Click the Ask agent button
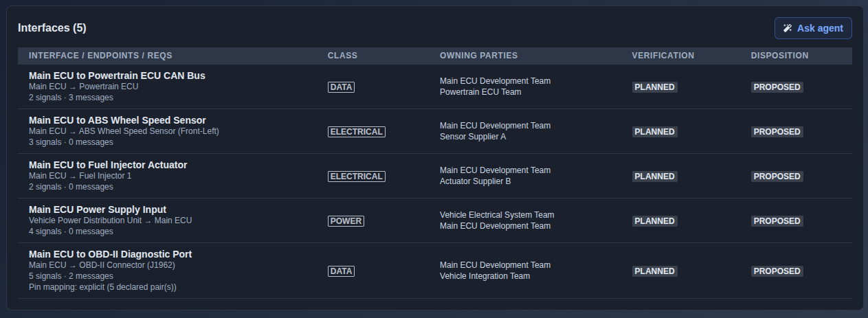Image resolution: width=868 pixels, height=318 pixels. click(x=813, y=28)
